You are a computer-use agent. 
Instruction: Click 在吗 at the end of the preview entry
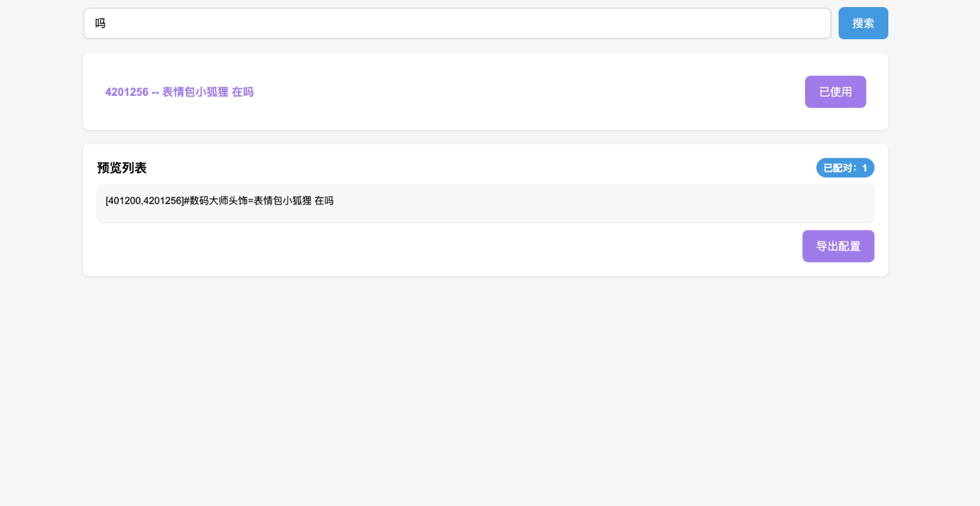(324, 201)
